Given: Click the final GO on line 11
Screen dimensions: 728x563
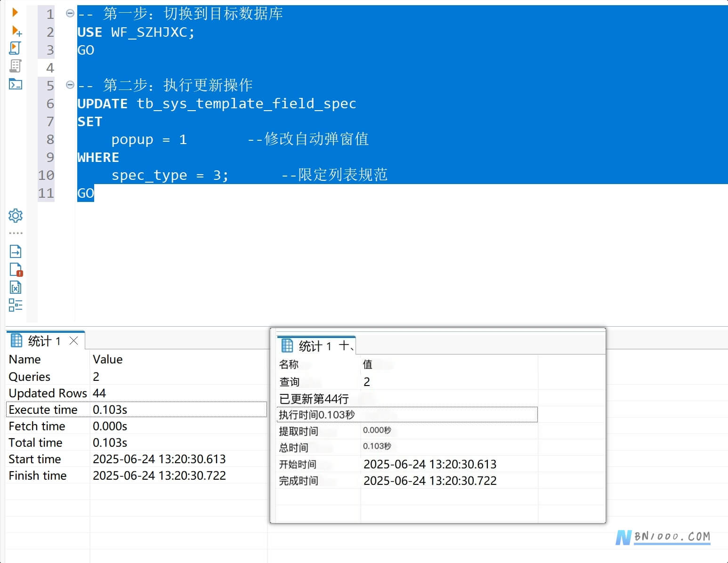Looking at the screenshot, I should click(86, 193).
